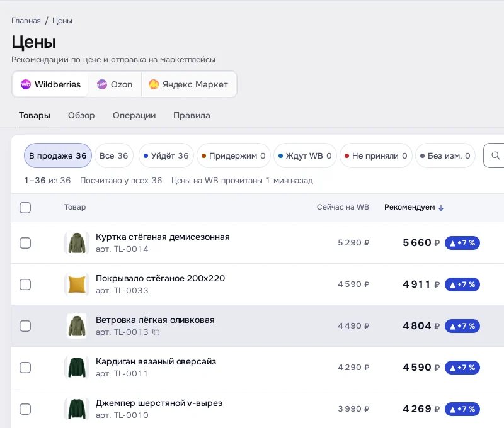Filter by В продаже 36
The width and height of the screenshot is (504, 428).
point(58,155)
